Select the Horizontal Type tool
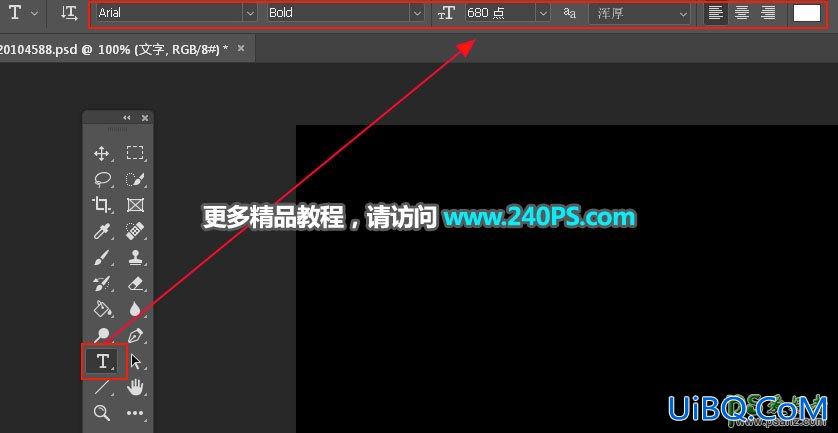 pyautogui.click(x=103, y=361)
